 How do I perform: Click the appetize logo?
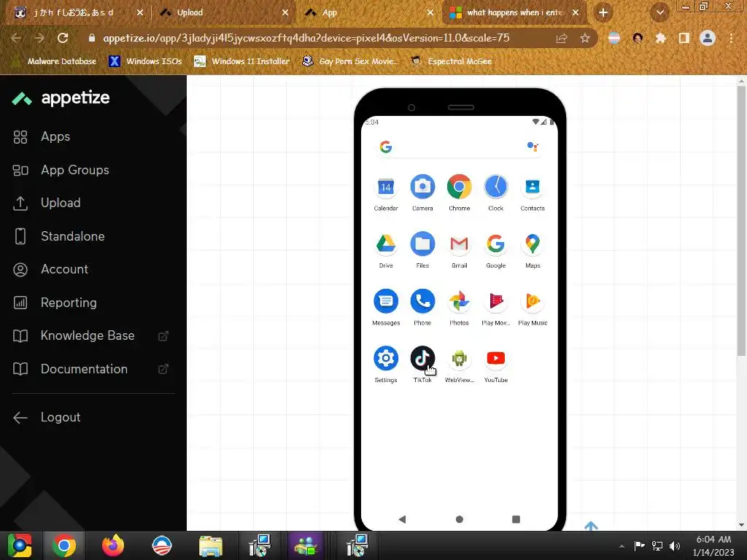(x=61, y=98)
